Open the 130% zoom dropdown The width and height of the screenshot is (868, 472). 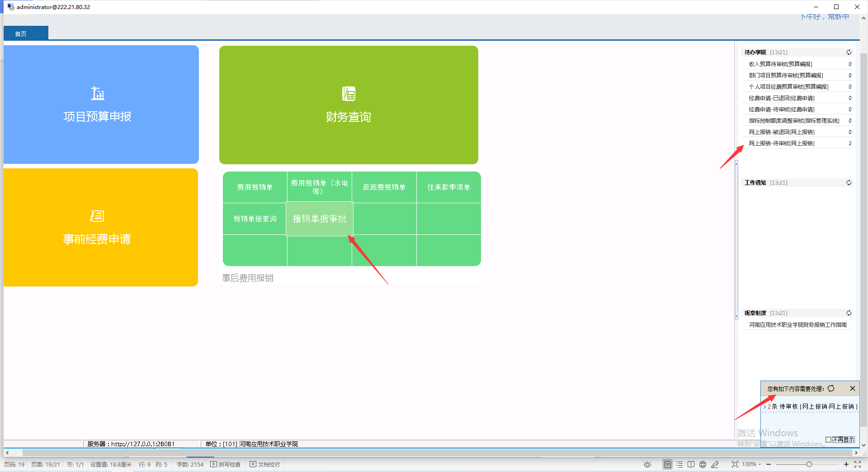752,464
